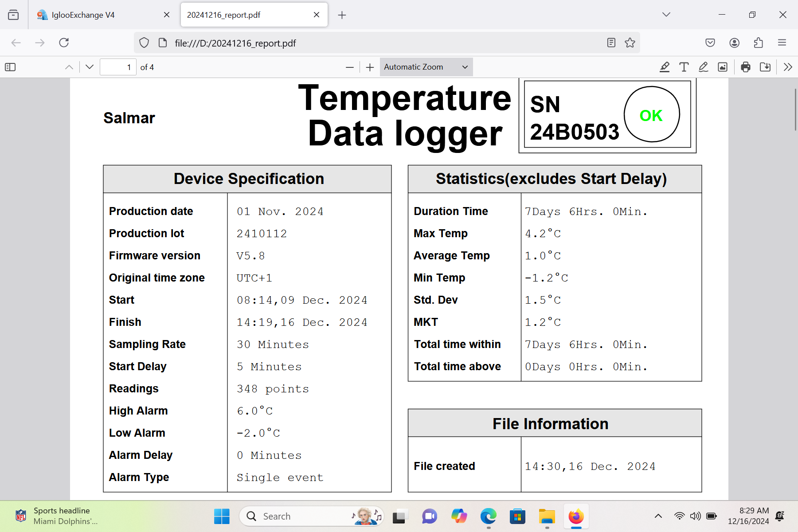Click File created value 14:30,16 Dec. 2024
Screen dimensions: 798x532
click(590, 466)
